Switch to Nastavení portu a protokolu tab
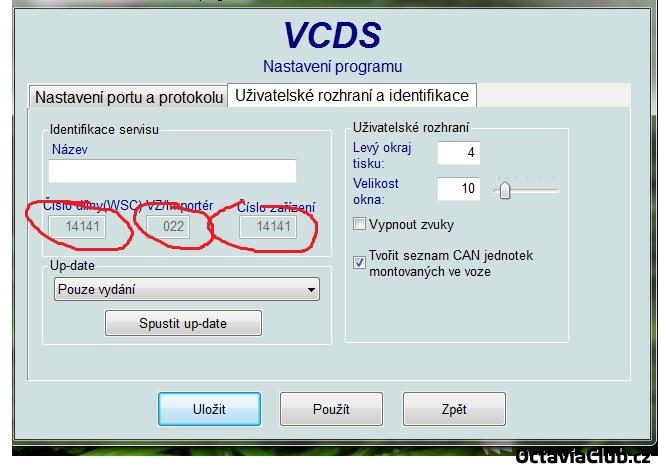The image size is (658, 471). [129, 97]
